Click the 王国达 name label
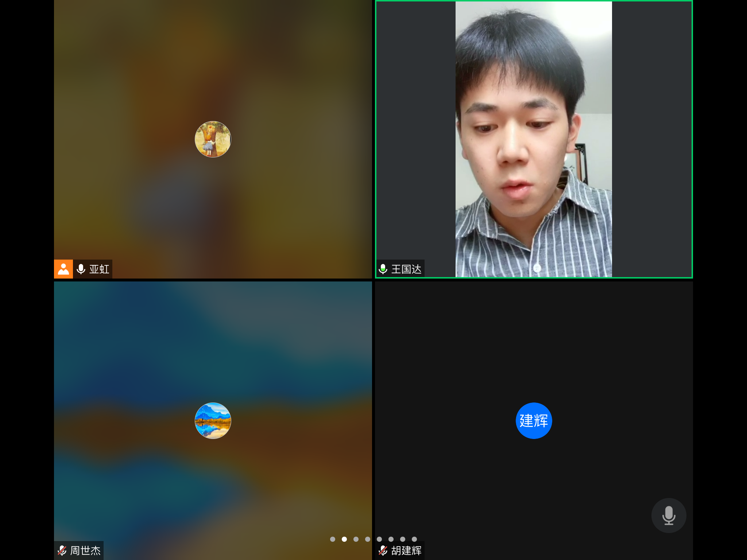Viewport: 747px width, 560px height. coord(406,269)
